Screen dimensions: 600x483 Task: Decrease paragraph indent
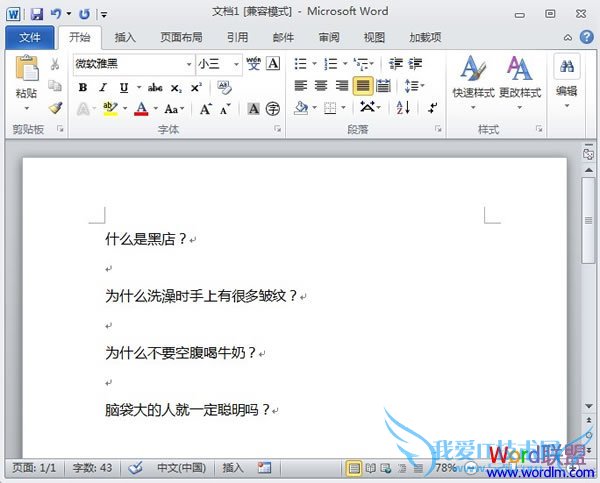[396, 64]
